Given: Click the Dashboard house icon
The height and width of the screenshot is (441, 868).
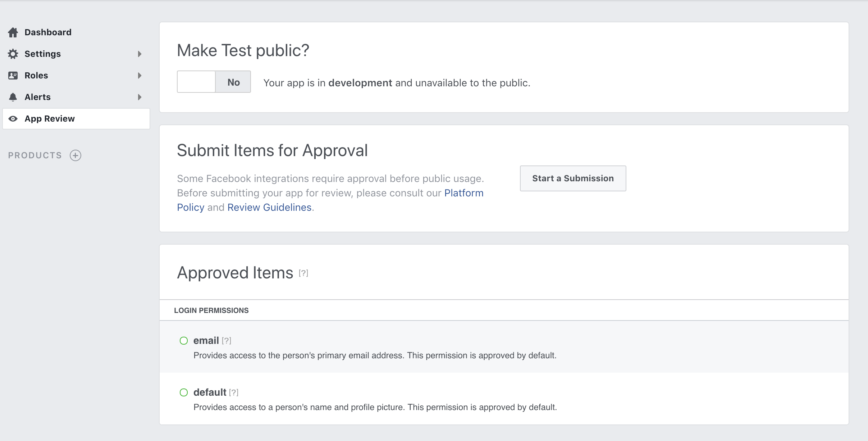Looking at the screenshot, I should (x=13, y=32).
